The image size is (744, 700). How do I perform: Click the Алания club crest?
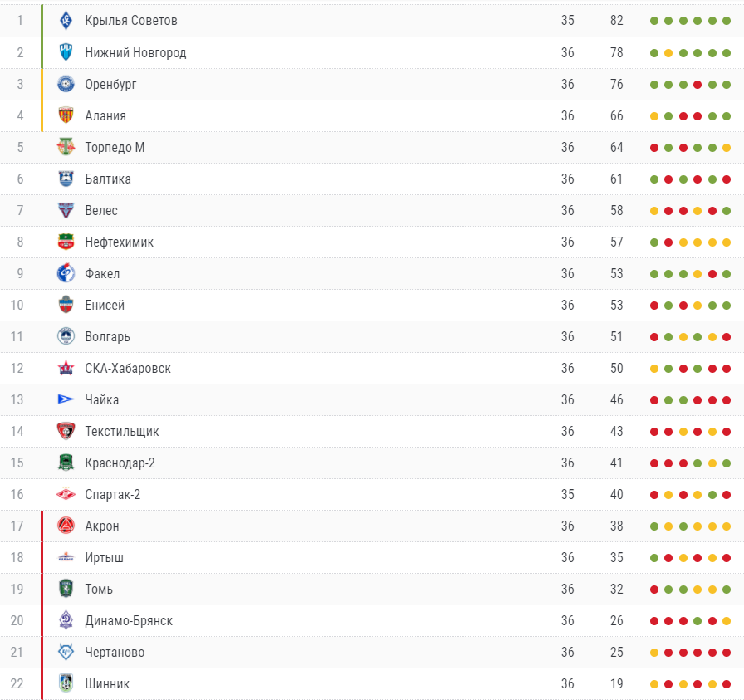[x=66, y=115]
